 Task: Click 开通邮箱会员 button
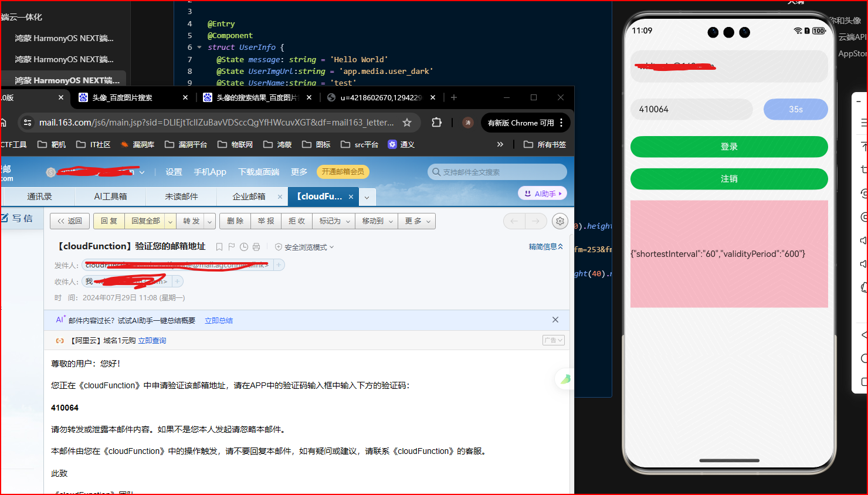pos(343,172)
